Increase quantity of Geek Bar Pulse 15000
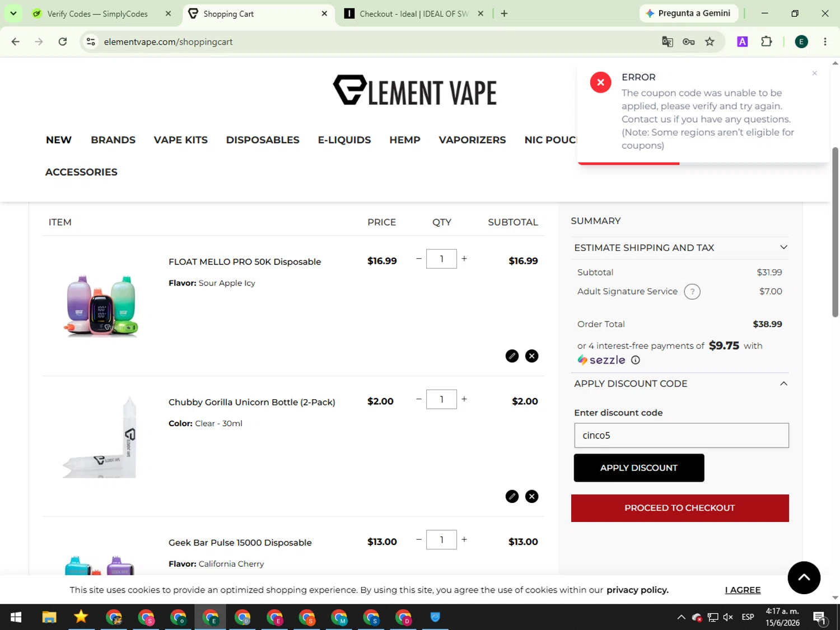The image size is (840, 630). (464, 540)
